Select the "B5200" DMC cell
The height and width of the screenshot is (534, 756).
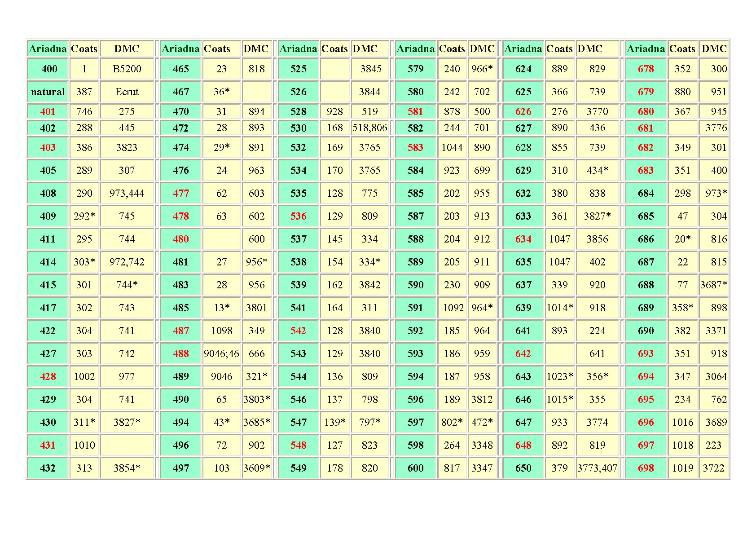coord(127,69)
